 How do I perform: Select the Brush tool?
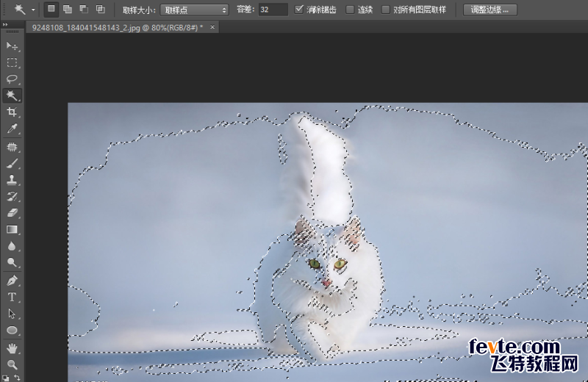(x=12, y=163)
